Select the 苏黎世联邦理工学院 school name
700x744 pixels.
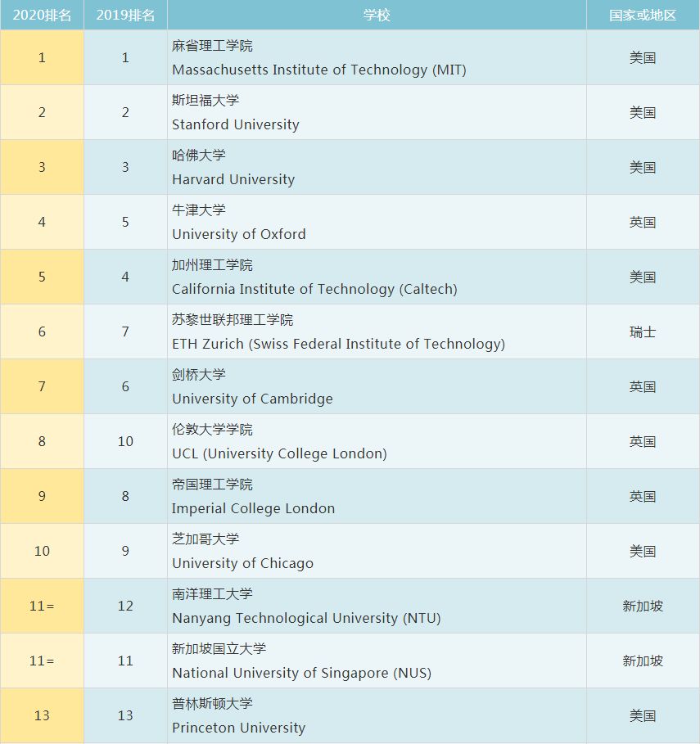[x=233, y=319]
